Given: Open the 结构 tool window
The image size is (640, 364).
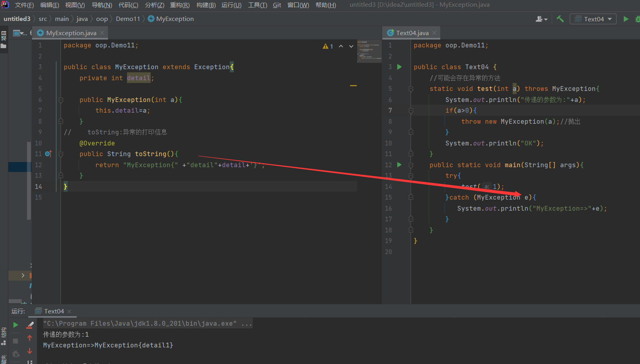Looking at the screenshot, I should pyautogui.click(x=4, y=336).
